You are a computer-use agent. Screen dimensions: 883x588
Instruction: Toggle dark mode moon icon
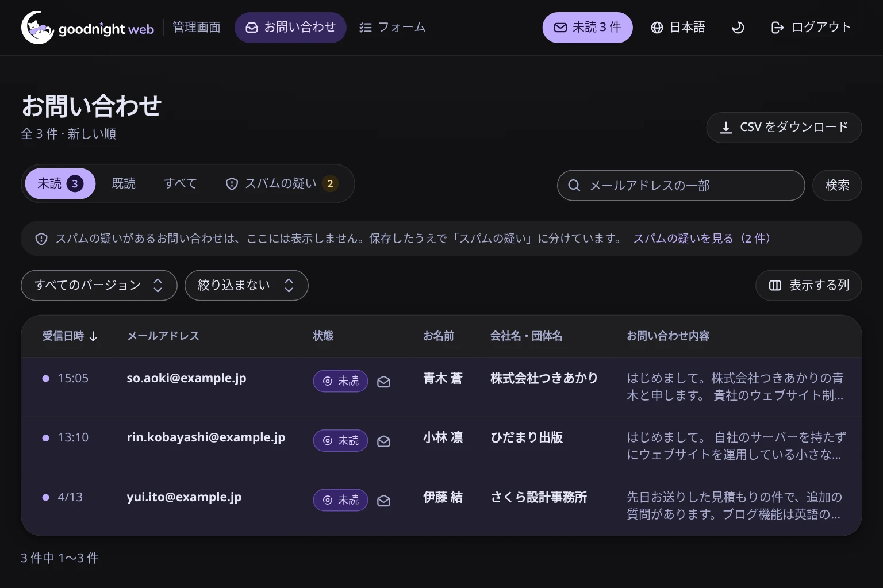pos(738,28)
